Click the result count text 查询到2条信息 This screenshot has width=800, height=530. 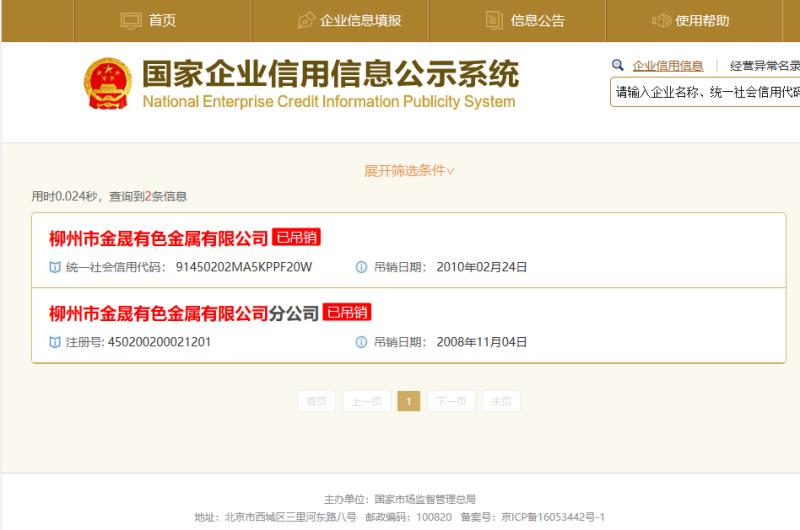coord(148,197)
